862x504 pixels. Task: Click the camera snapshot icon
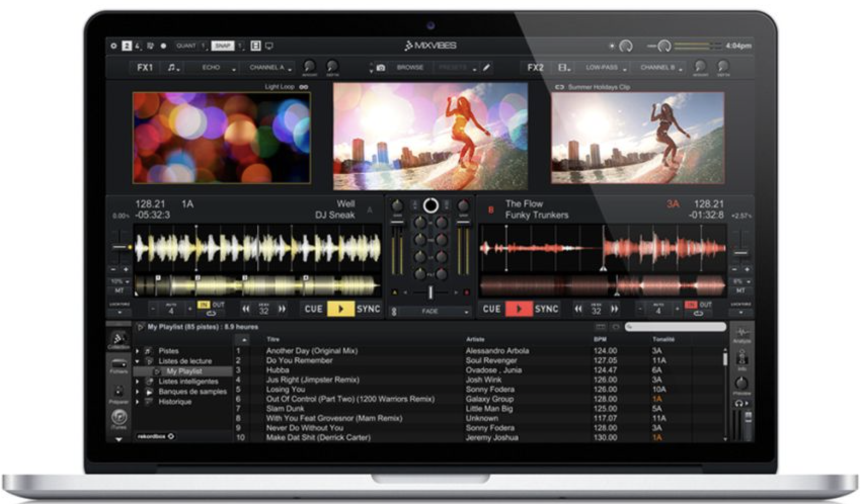381,67
